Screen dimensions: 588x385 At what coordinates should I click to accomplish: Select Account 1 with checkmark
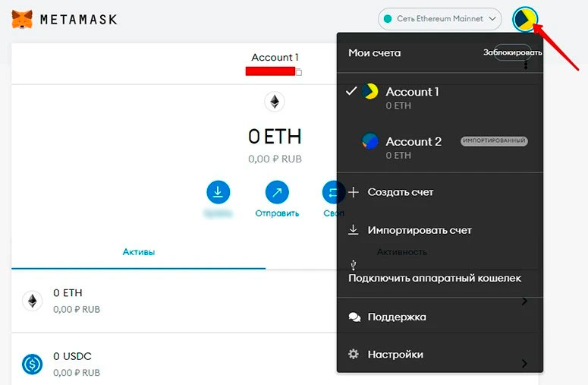(412, 97)
